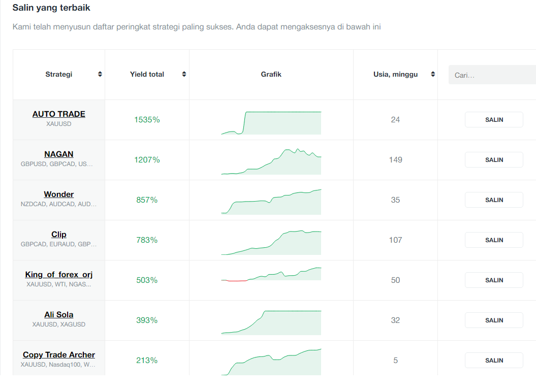This screenshot has width=536, height=392.
Task: Sort by Yield total arrows icon
Action: point(184,74)
